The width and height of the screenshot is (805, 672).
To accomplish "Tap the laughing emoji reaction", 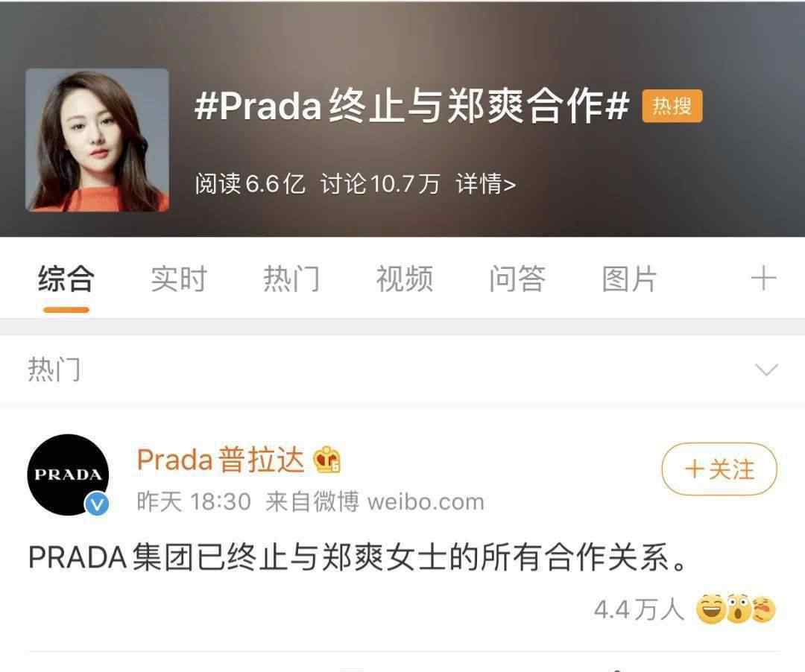I will [710, 609].
